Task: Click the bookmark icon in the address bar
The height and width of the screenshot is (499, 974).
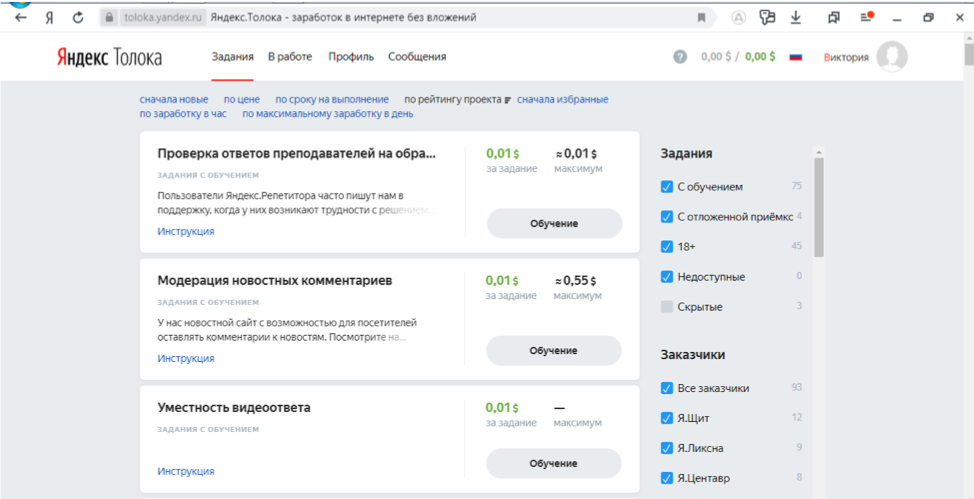Action: [701, 18]
